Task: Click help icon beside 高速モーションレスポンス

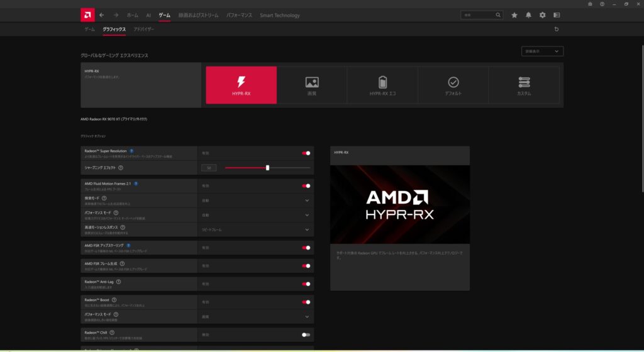Action: [123, 228]
